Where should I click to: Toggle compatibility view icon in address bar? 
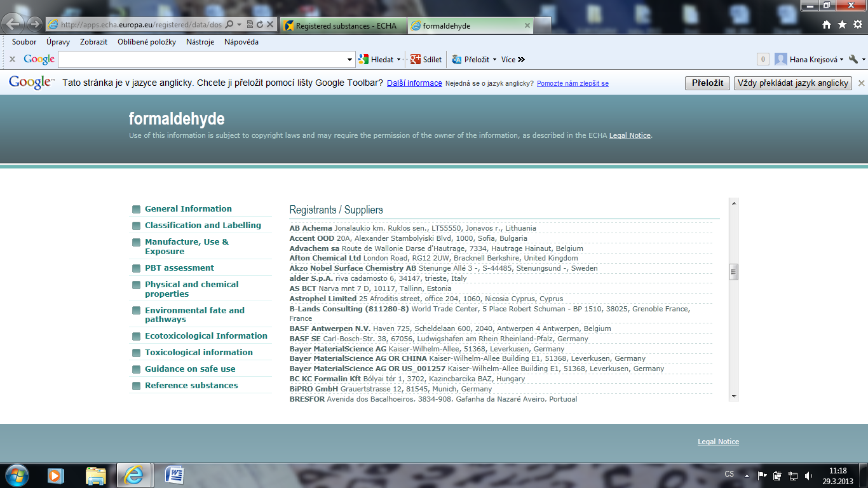tap(250, 25)
